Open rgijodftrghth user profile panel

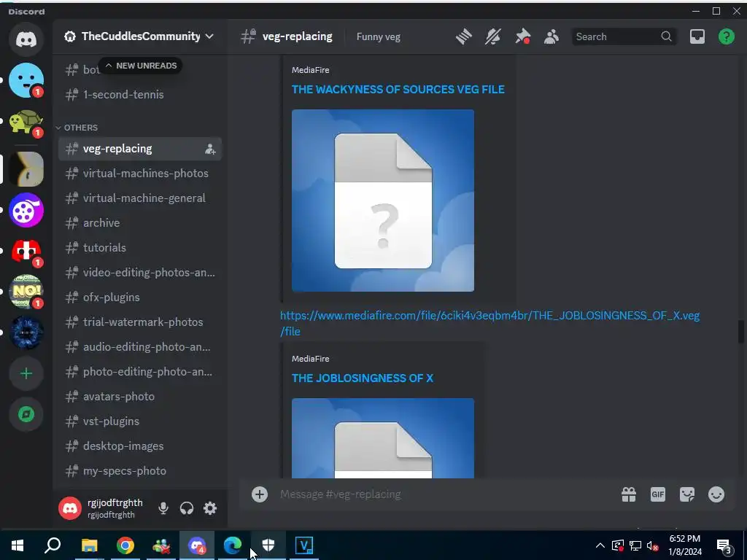[104, 508]
